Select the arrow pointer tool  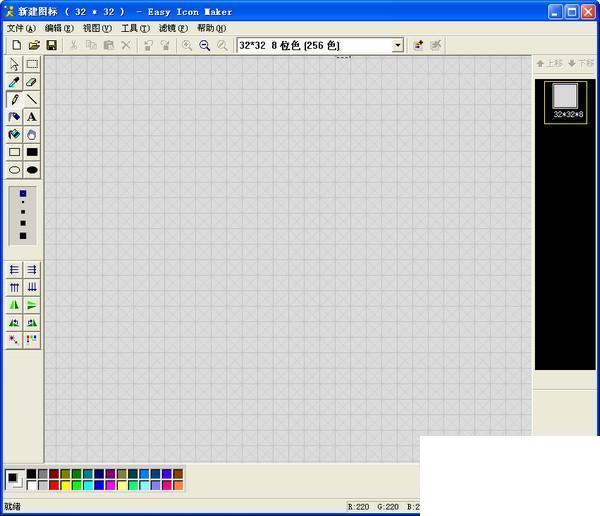(15, 64)
